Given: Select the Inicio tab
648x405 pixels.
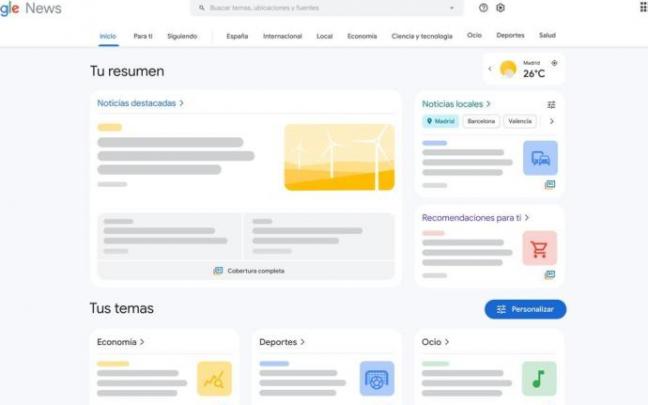Looking at the screenshot, I should [x=108, y=36].
